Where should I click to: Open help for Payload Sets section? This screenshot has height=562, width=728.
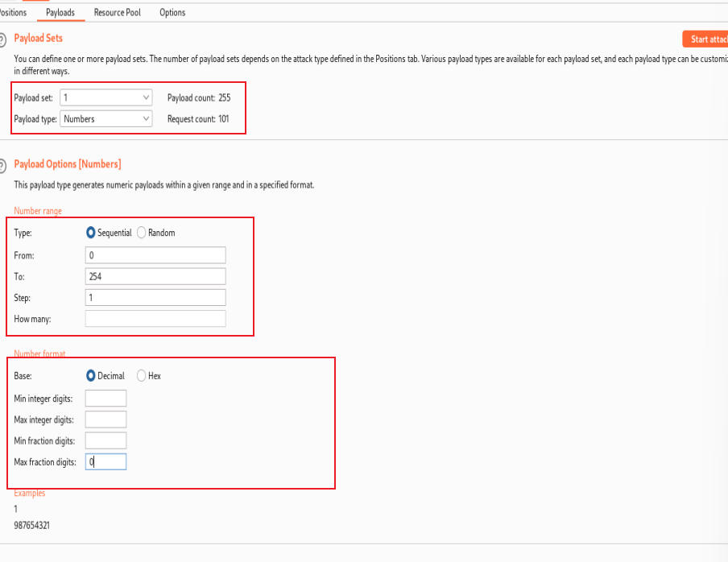pyautogui.click(x=2, y=40)
